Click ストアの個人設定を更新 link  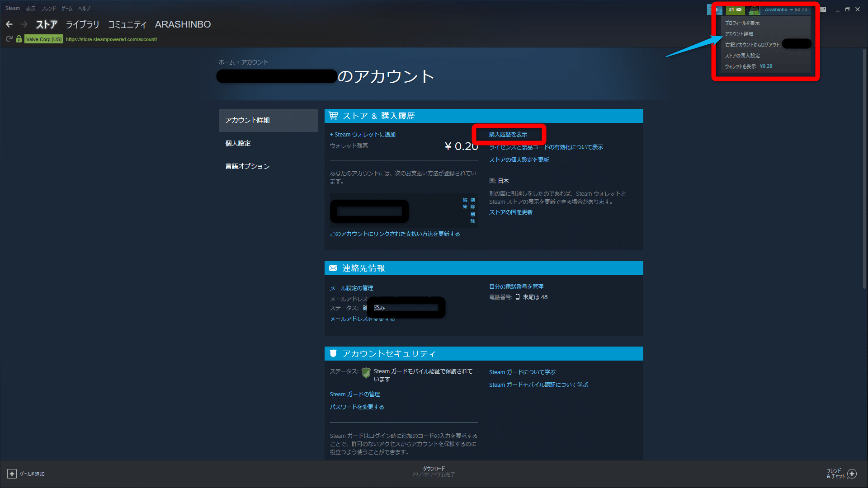519,160
